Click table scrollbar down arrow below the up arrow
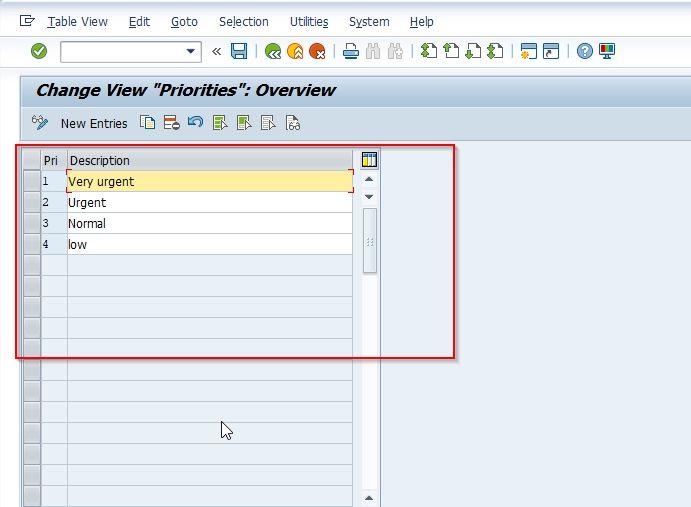Screen dimensions: 691x507 (369, 197)
